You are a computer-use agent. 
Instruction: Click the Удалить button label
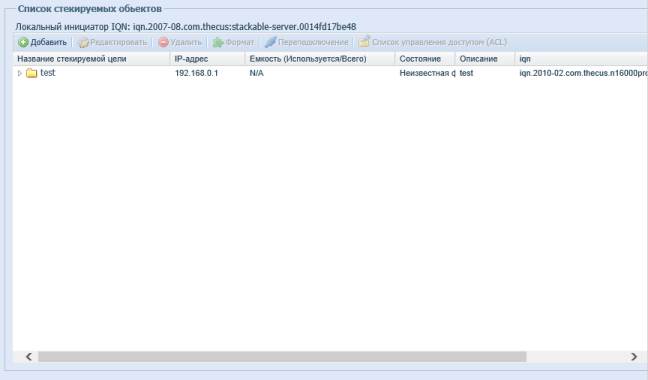click(x=186, y=42)
